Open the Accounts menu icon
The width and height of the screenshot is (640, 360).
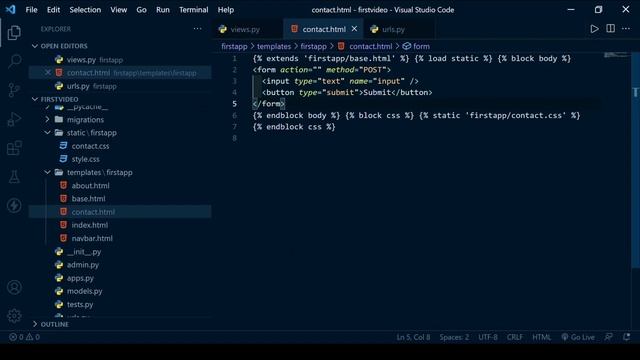click(14, 287)
